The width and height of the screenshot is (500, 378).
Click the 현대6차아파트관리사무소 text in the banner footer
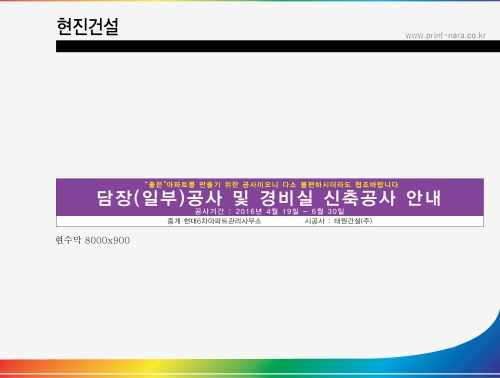tap(214, 221)
